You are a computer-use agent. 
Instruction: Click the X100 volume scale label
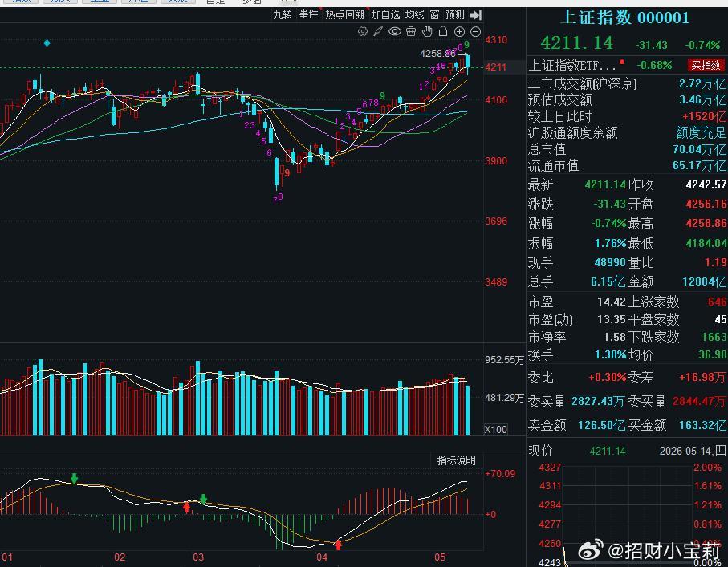click(x=495, y=430)
